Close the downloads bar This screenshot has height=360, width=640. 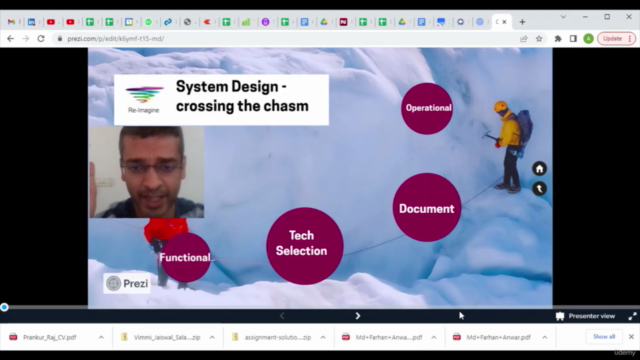point(631,337)
